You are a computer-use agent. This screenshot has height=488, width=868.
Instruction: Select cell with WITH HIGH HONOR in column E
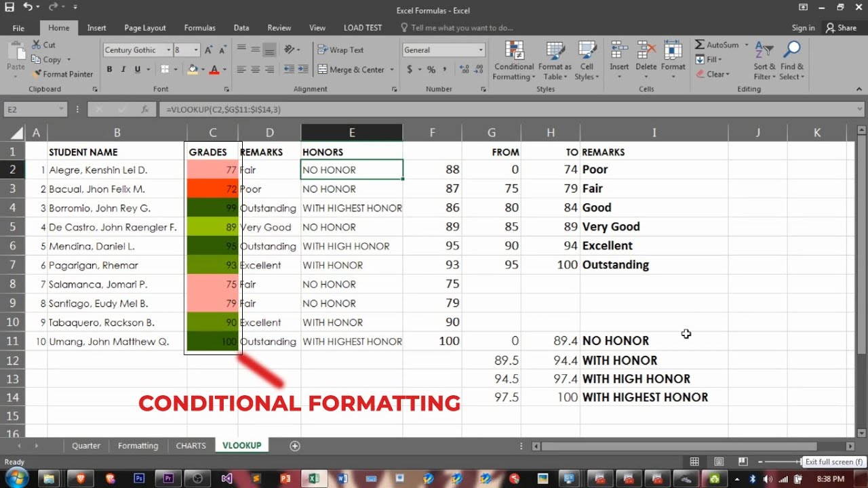coord(351,246)
